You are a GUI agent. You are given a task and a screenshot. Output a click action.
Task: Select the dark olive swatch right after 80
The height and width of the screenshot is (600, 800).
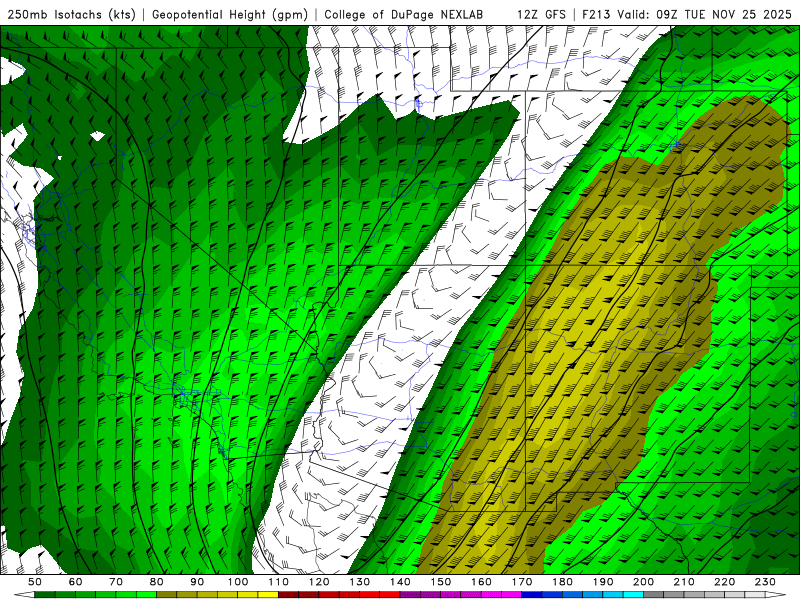167,594
